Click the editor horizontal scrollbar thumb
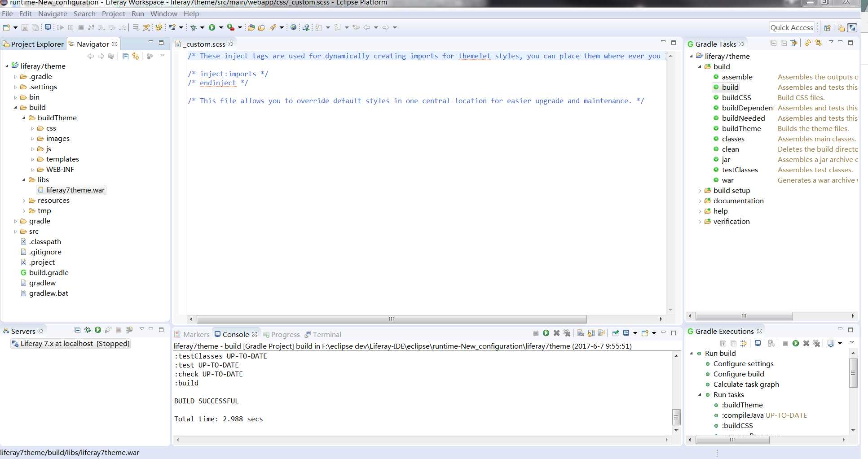 [392, 319]
